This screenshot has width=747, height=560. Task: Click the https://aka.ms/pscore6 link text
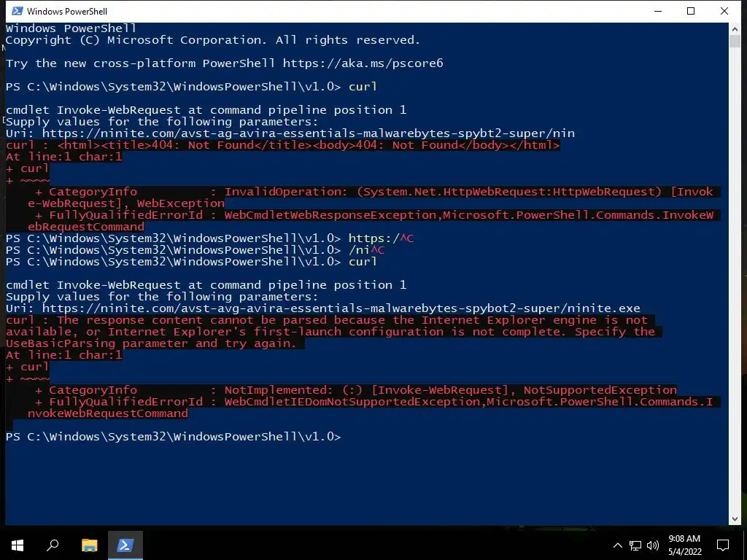coord(363,63)
